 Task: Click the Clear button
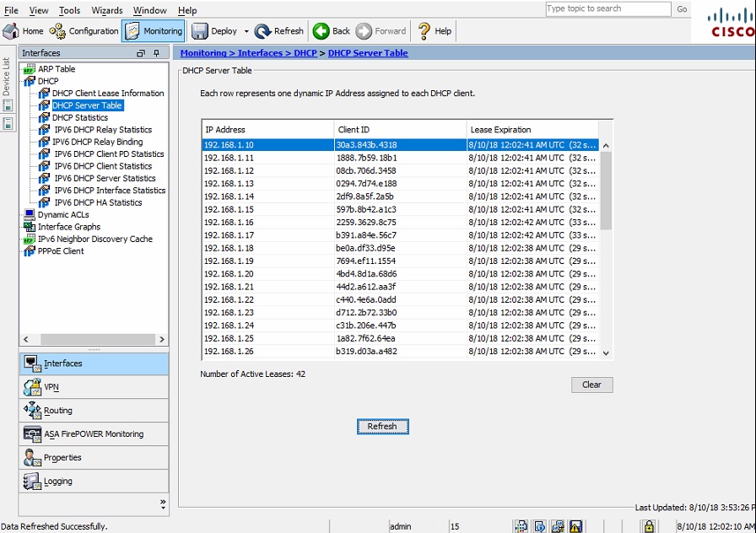591,385
